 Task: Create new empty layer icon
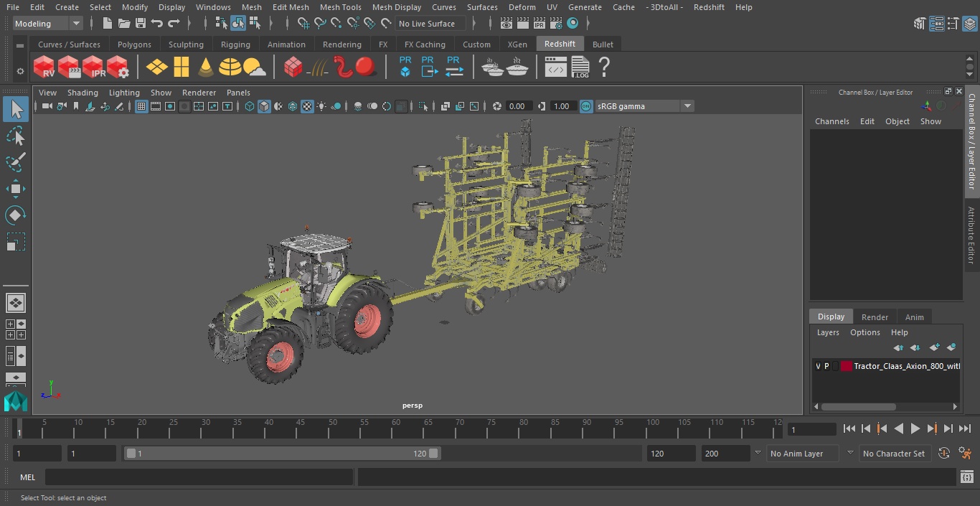pos(934,347)
